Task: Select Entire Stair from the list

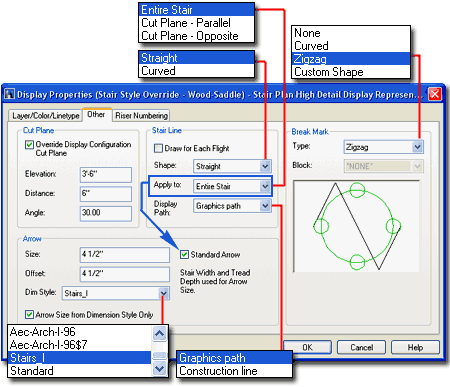Action: point(197,10)
